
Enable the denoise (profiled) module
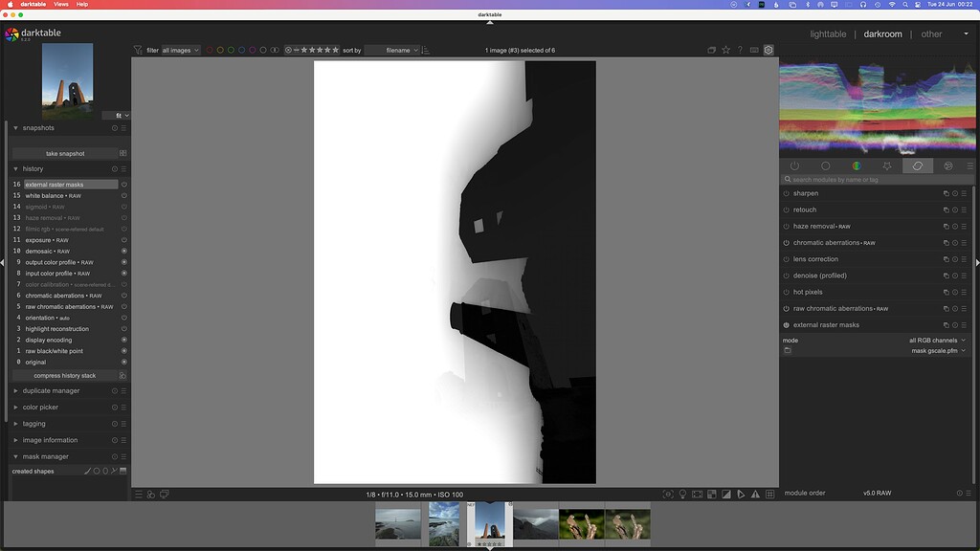tap(787, 275)
